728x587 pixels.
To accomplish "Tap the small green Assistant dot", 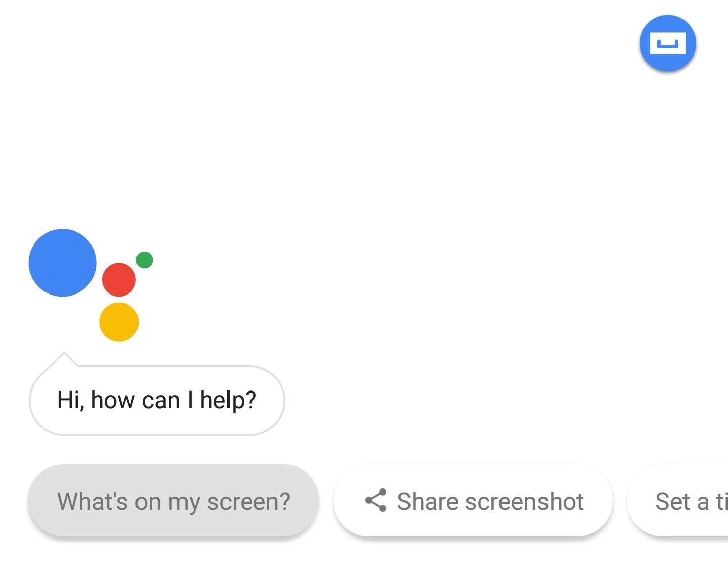I will (x=144, y=260).
